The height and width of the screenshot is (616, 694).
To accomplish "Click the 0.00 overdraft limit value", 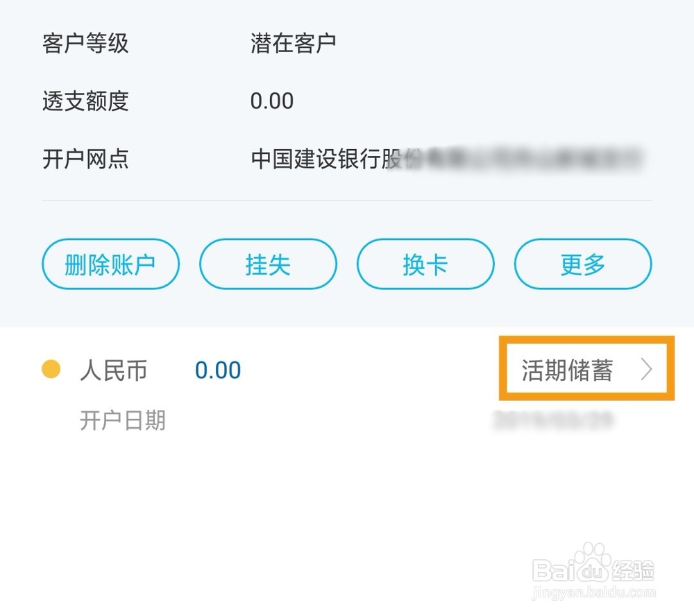I will [272, 101].
